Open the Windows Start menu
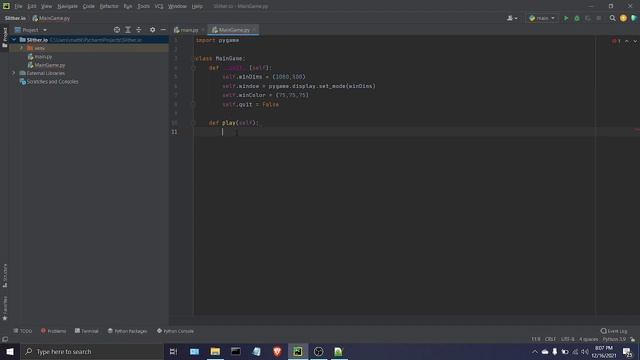Viewport: 640px width, 360px height. tap(10, 351)
